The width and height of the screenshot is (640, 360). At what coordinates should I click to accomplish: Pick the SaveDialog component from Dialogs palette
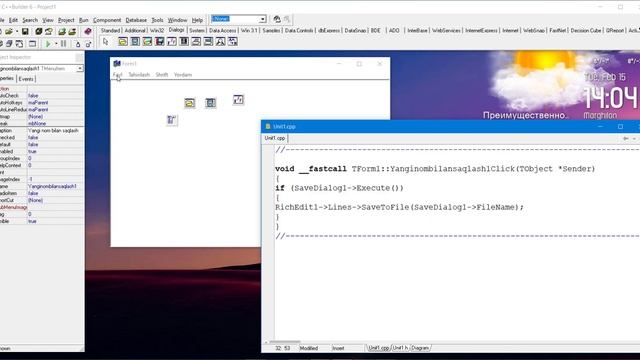point(135,42)
